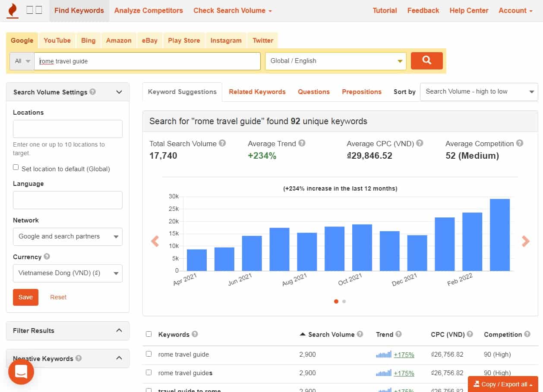Switch to the Play Store tab
543x392 pixels.
pos(184,40)
